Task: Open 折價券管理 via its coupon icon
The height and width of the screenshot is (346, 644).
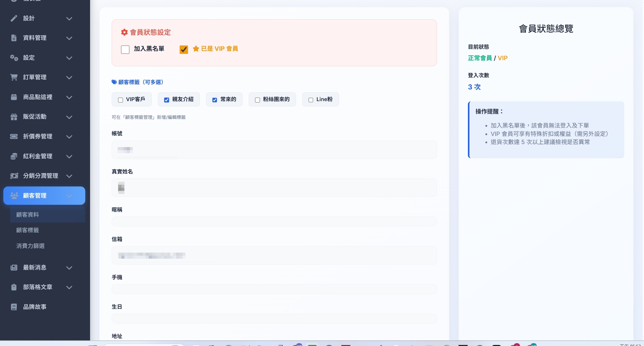Action: (14, 137)
